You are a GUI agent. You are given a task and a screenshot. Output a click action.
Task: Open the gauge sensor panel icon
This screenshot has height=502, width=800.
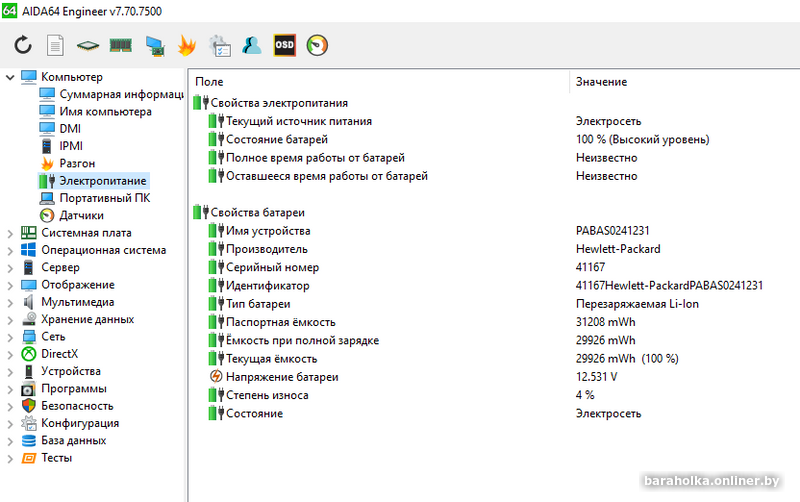(x=317, y=45)
